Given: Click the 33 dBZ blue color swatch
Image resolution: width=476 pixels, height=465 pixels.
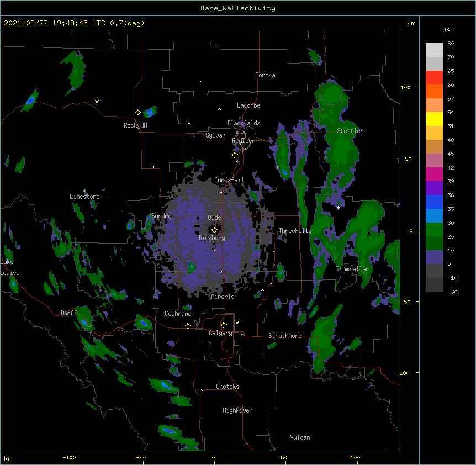Looking at the screenshot, I should 434,202.
